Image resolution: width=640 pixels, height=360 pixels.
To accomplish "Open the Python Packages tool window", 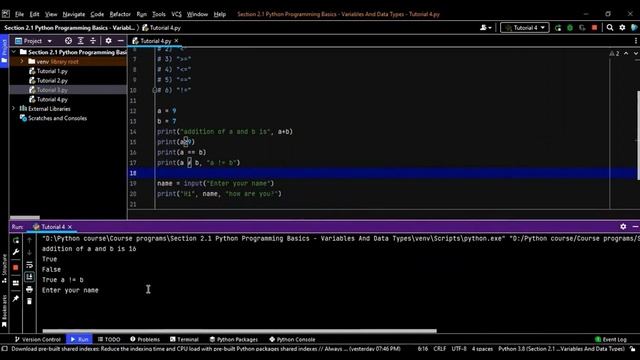I will click(233, 339).
